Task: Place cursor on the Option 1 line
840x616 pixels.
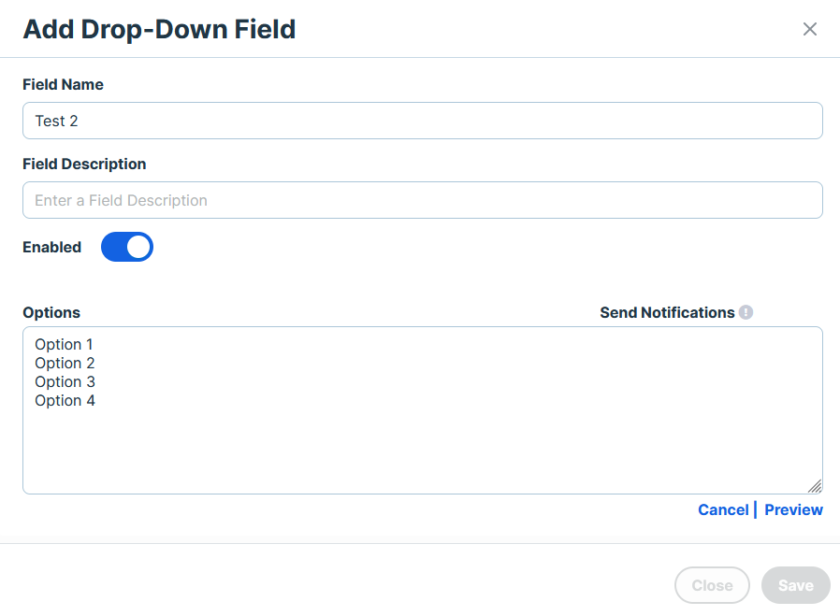Action: pos(64,344)
